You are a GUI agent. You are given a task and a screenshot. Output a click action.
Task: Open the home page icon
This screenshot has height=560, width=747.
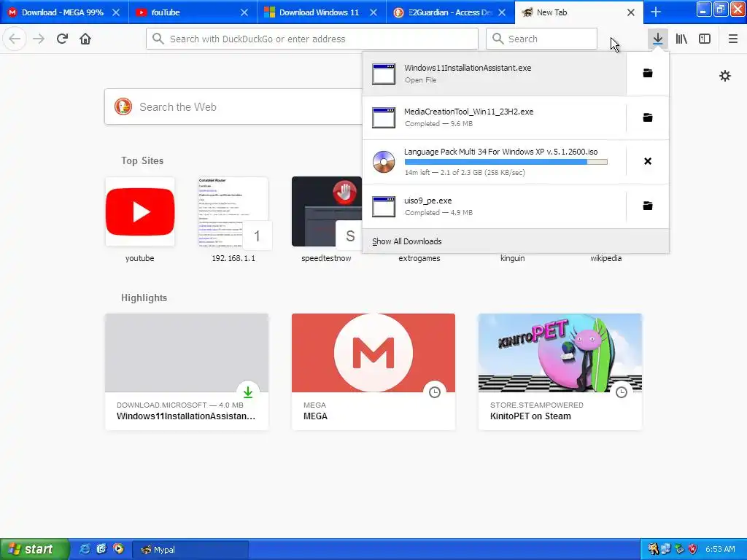85,39
